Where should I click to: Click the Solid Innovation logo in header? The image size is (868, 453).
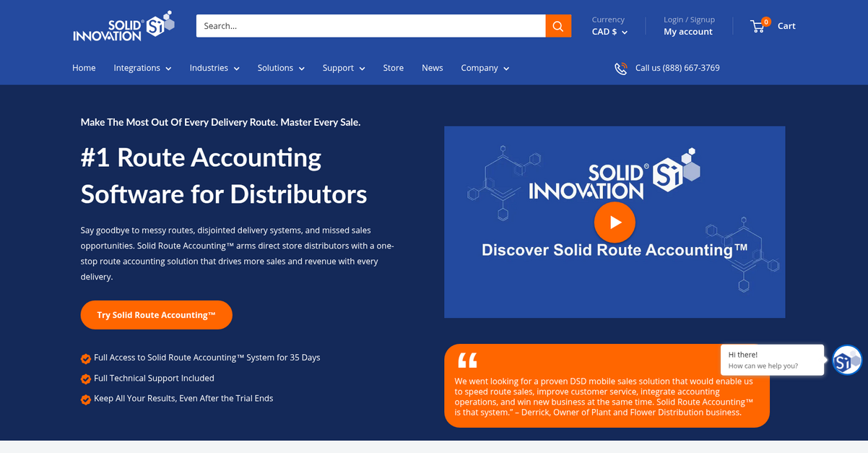pos(123,25)
